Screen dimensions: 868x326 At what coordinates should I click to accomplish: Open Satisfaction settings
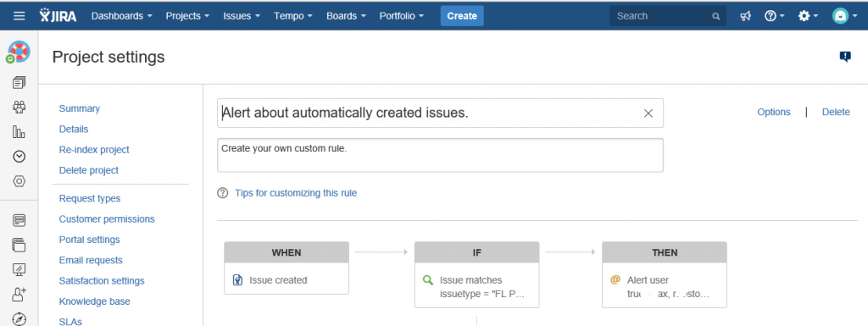coord(102,280)
